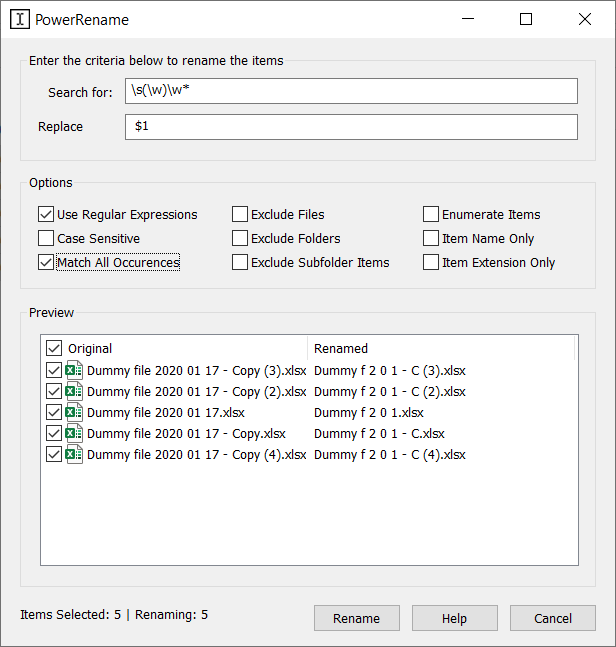This screenshot has height=647, width=616.
Task: Focus the Replace input field
Action: tap(351, 127)
